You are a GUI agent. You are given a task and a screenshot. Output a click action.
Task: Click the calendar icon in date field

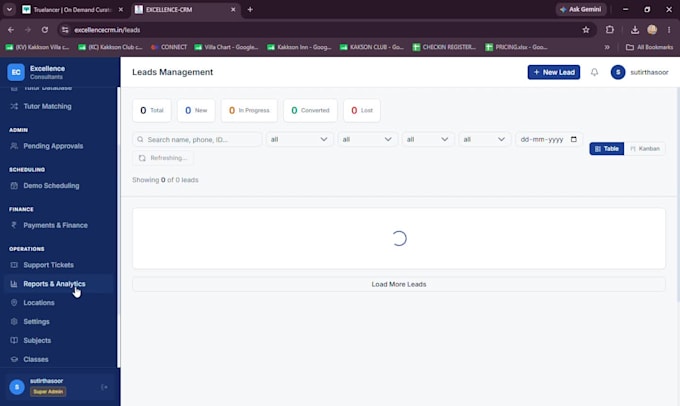point(574,139)
